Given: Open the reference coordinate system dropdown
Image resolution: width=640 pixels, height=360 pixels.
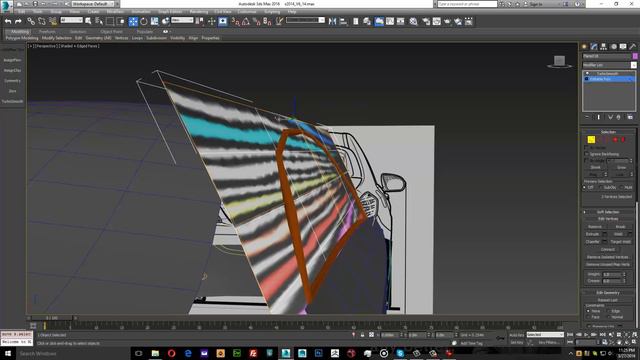Looking at the screenshot, I should click(x=182, y=20).
